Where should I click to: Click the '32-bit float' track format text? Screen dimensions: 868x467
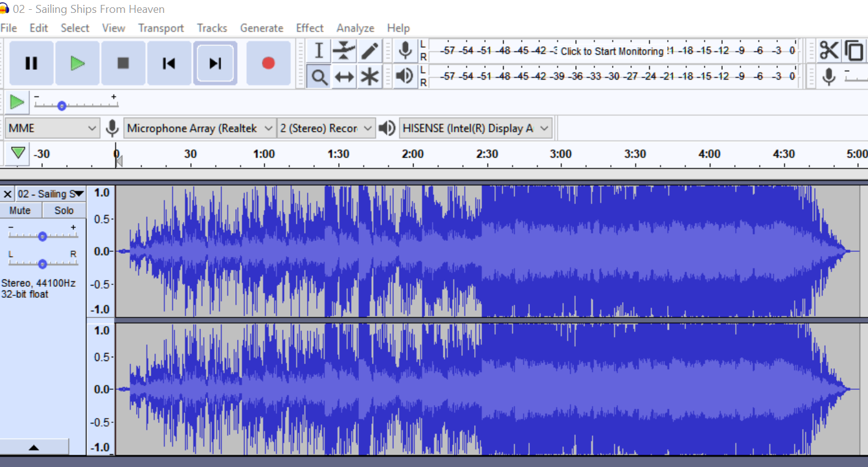coord(25,294)
